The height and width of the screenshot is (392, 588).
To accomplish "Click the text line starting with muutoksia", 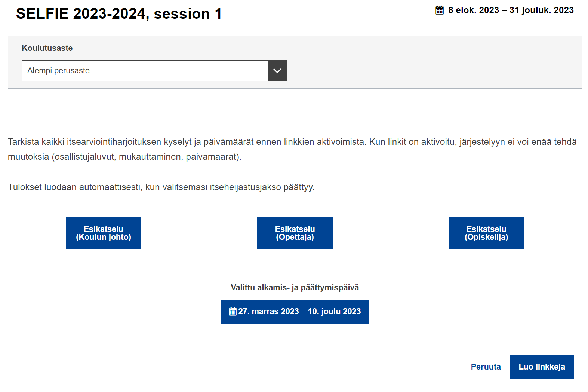I will pos(124,157).
